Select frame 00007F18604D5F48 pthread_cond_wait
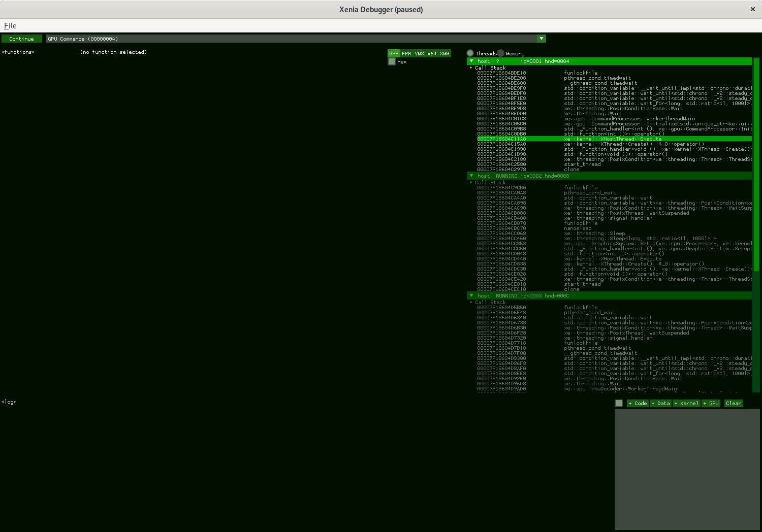This screenshot has width=762, height=532. pyautogui.click(x=614, y=312)
